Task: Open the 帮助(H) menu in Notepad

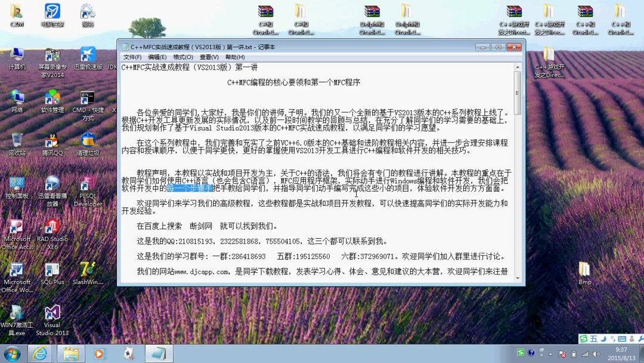Action: tap(236, 57)
